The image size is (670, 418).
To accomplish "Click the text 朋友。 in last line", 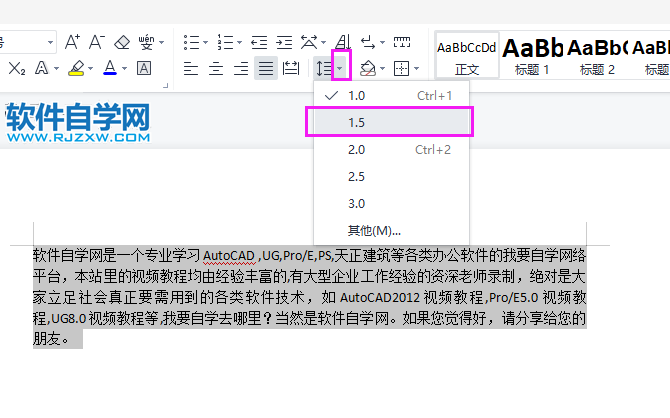I will [x=51, y=339].
